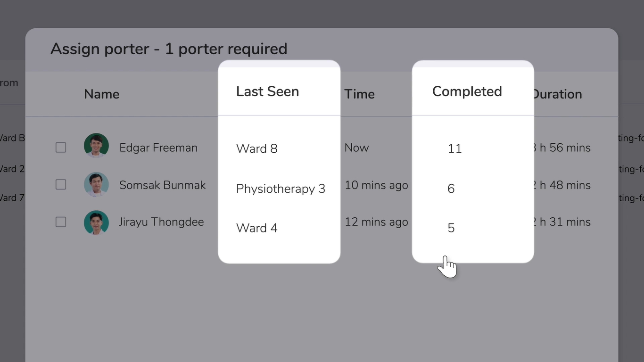
Task: Tick the checkbox for Edgar Freeman
Action: point(61,148)
